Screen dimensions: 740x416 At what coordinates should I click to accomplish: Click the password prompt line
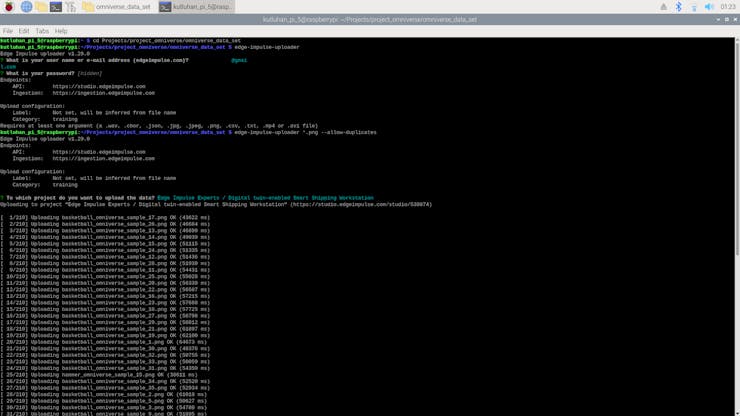[x=51, y=73]
